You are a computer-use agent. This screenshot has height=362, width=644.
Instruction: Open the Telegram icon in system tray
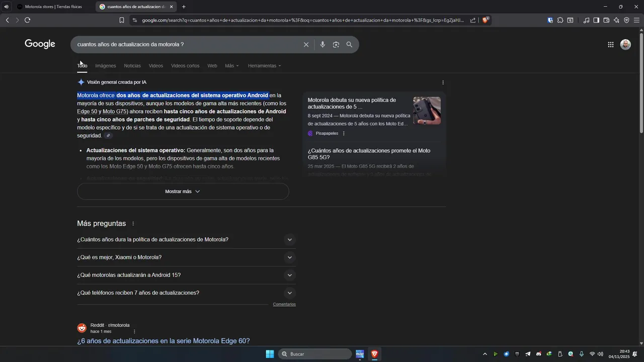528,354
